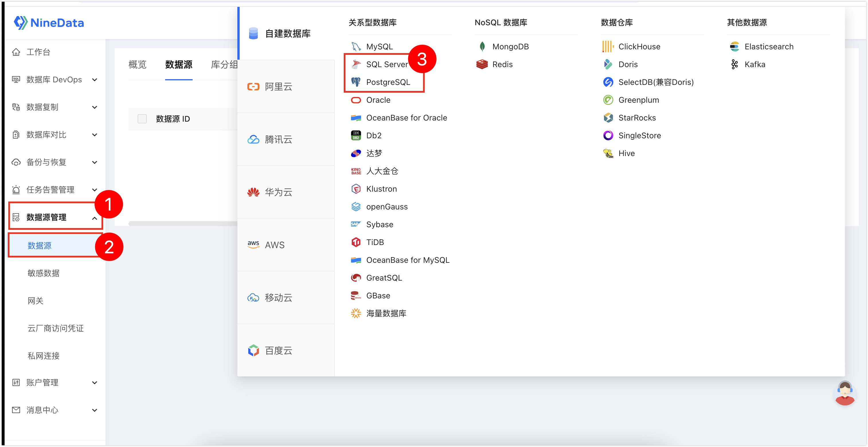Choose OceanBase for Oracle
Image resolution: width=868 pixels, height=447 pixels.
coord(399,118)
